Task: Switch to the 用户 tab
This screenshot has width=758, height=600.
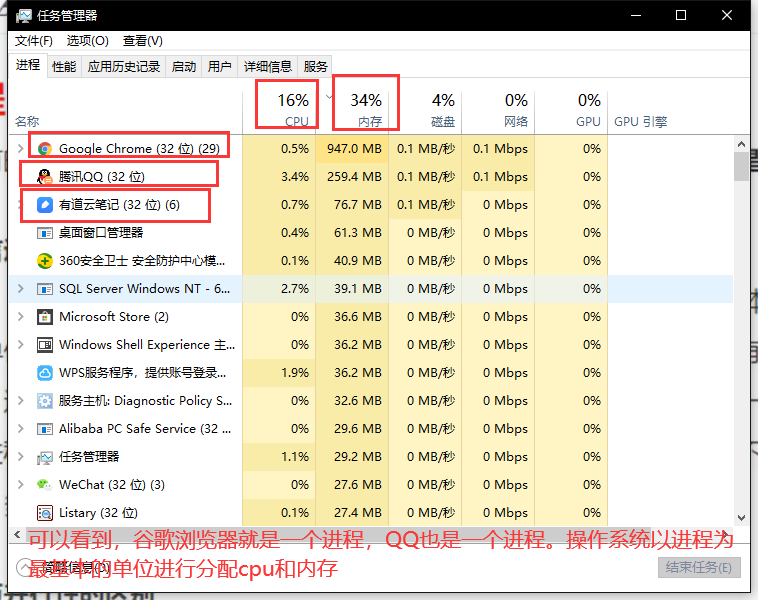Action: pyautogui.click(x=219, y=67)
